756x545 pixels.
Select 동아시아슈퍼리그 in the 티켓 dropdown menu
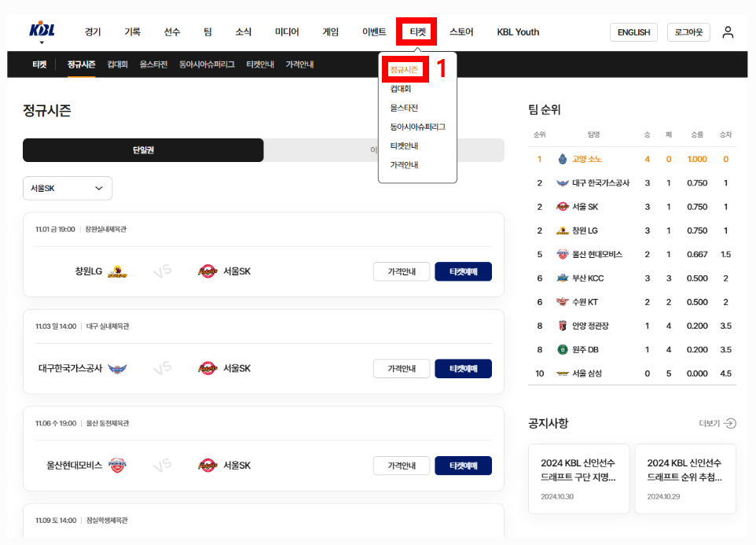coord(417,127)
